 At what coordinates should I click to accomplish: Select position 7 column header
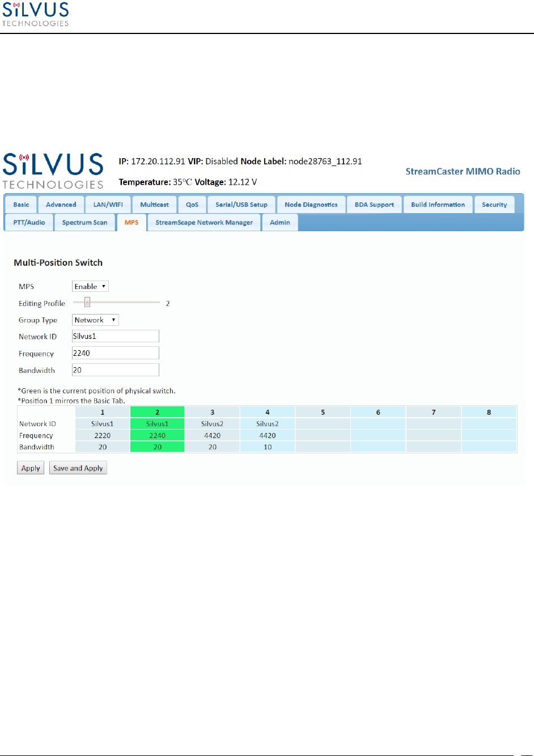click(x=434, y=412)
